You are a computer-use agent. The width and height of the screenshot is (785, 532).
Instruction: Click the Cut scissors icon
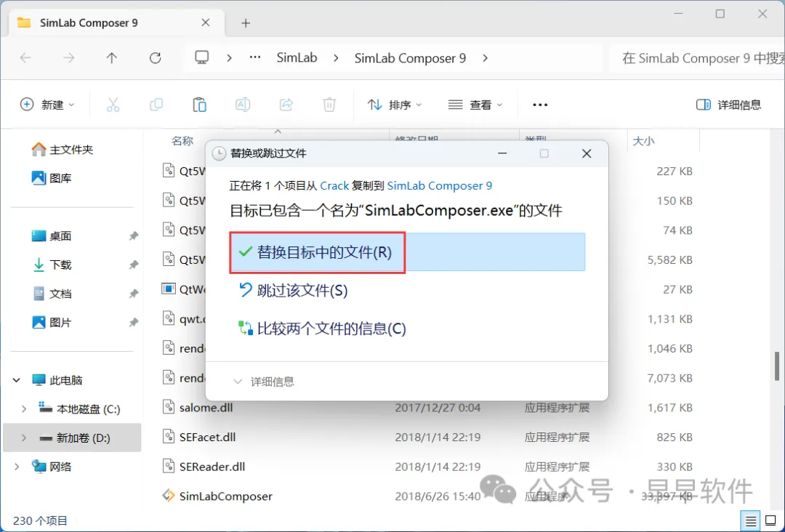[113, 105]
